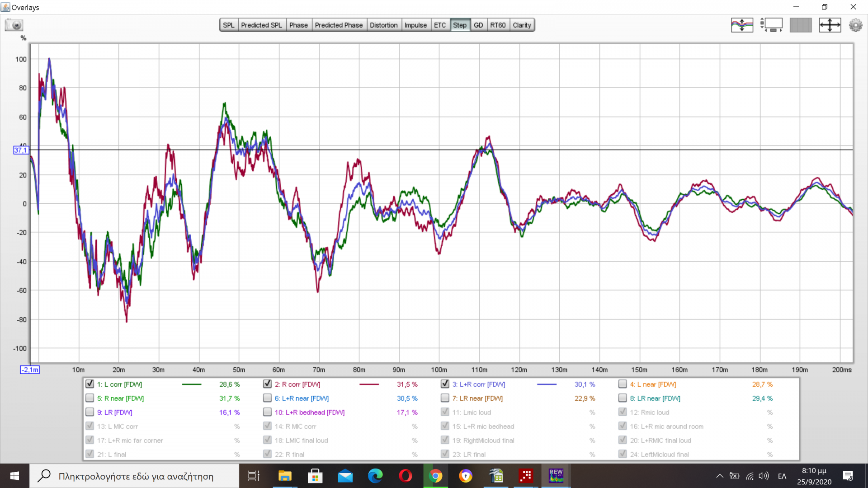
Task: Click red line swatch for R corr
Action: [x=369, y=385]
